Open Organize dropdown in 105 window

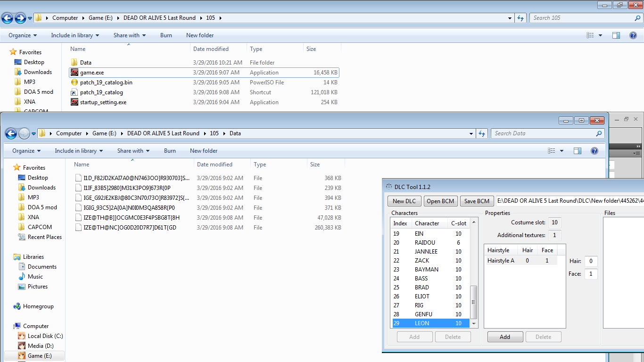[23, 35]
